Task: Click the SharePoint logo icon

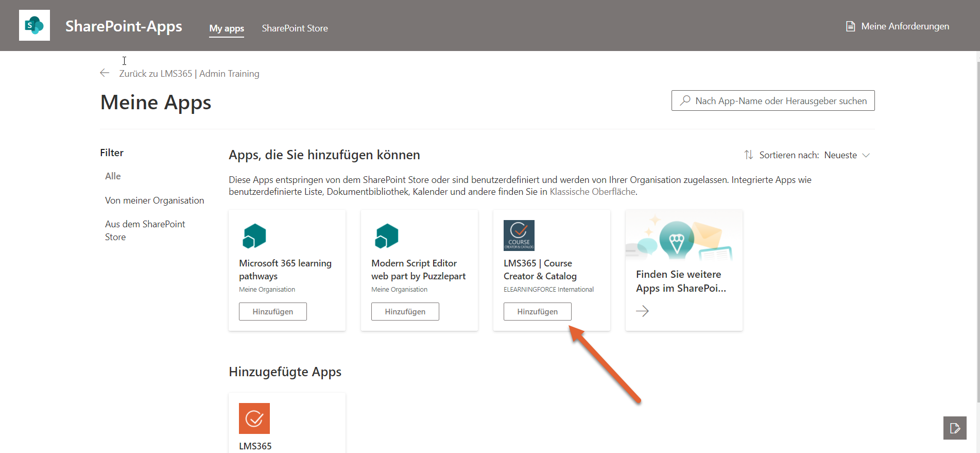Action: 35,25
